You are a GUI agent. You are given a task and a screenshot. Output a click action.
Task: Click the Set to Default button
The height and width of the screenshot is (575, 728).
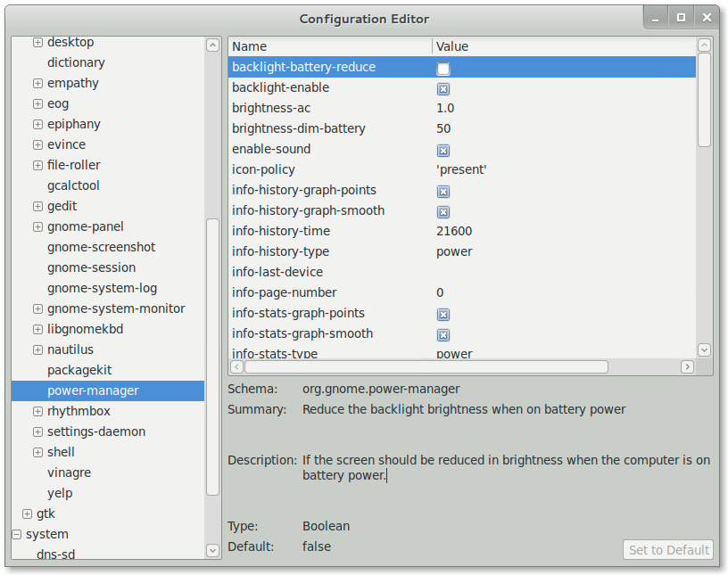point(668,550)
